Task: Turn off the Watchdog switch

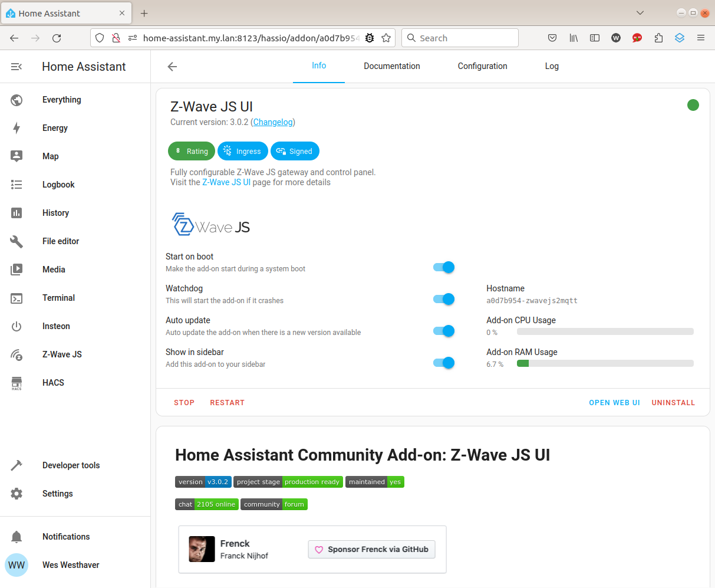Action: [x=444, y=299]
